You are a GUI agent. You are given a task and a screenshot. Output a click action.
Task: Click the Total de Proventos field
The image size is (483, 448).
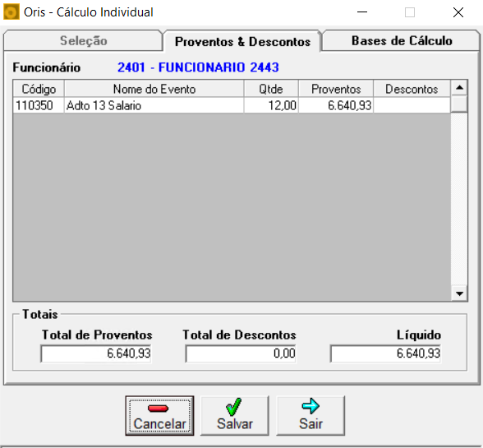(96, 353)
